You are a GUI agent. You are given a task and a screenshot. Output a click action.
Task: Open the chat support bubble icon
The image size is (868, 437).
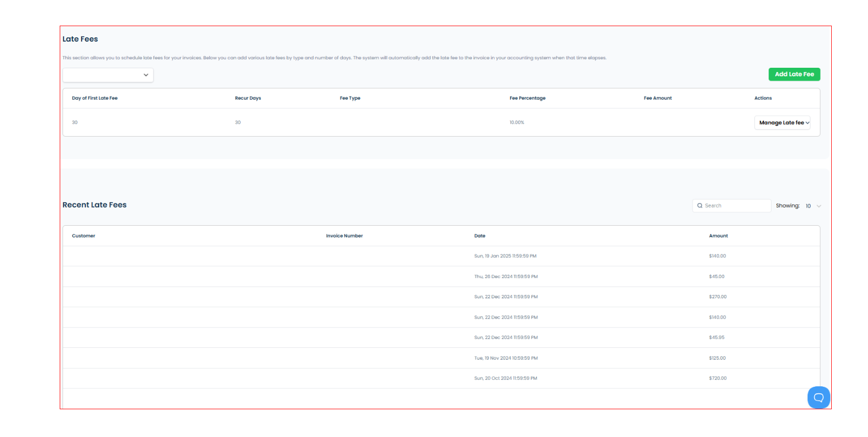point(818,398)
